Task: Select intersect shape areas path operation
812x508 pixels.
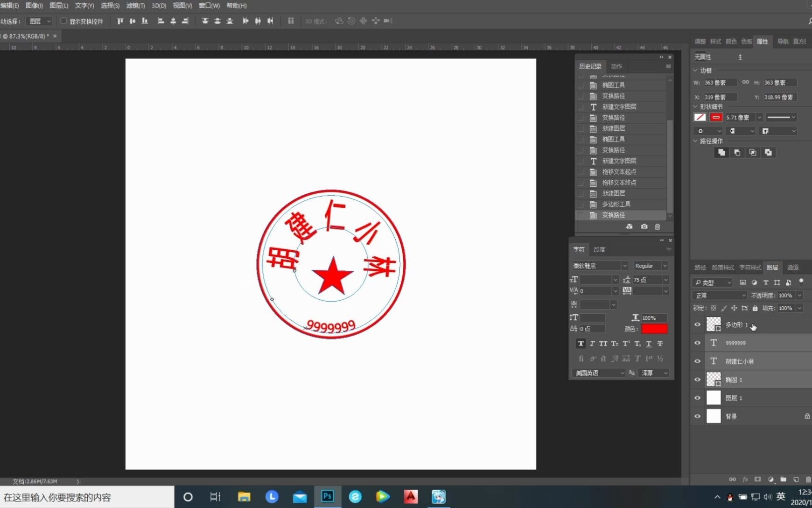Action: [753, 152]
